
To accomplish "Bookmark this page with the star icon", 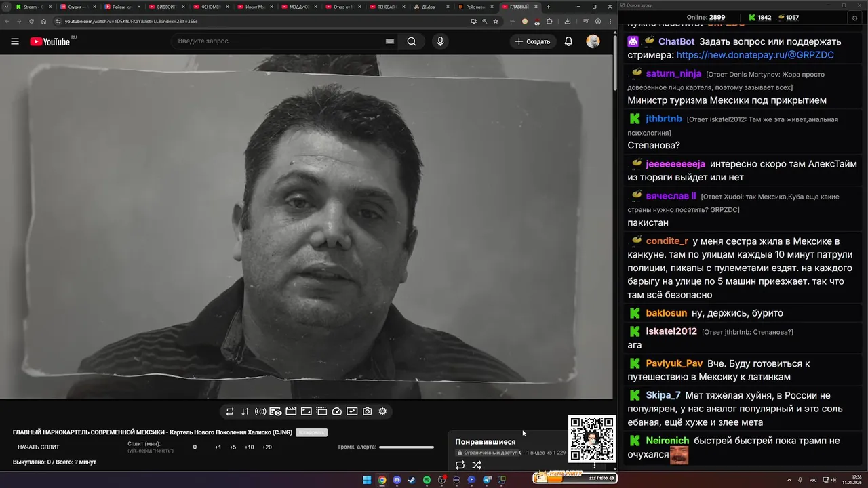I will coord(496,21).
